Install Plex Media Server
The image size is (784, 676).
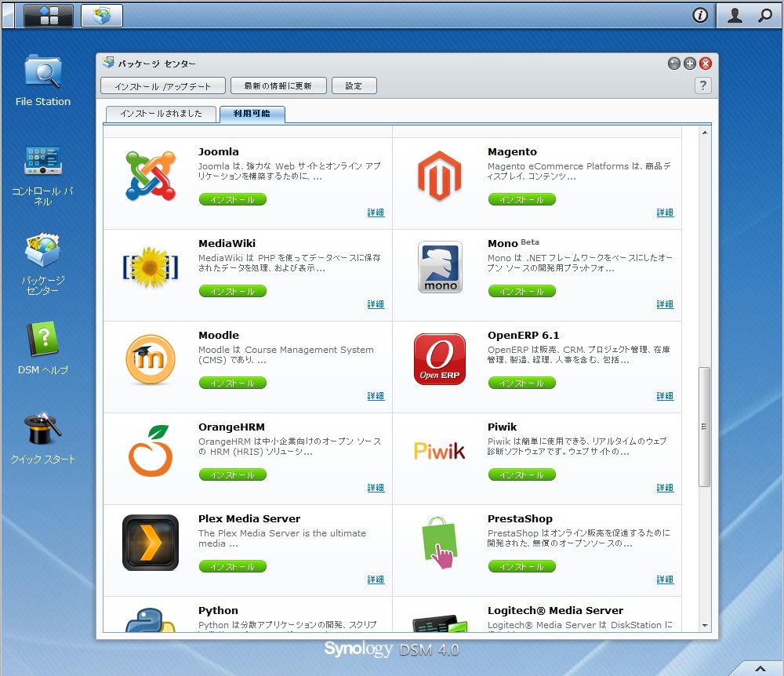coord(233,566)
